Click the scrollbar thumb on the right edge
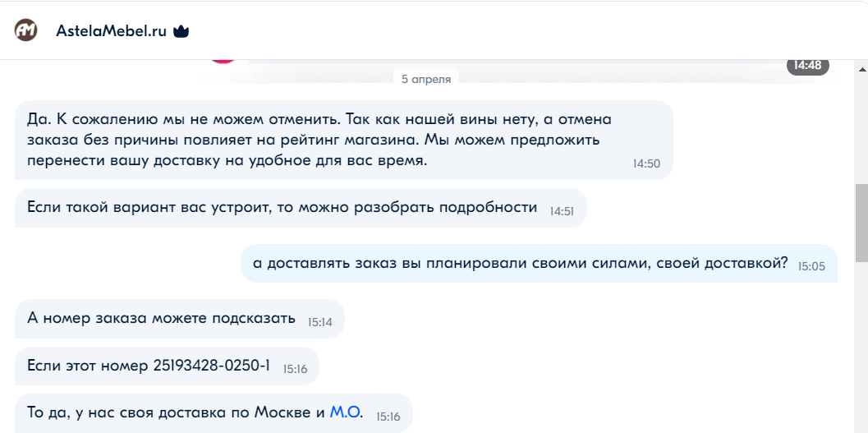This screenshot has height=433, width=868. point(861,222)
